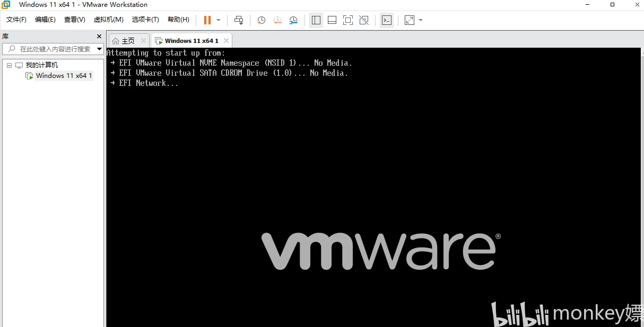Open the 文件(F) menu
The height and width of the screenshot is (327, 644).
16,20
